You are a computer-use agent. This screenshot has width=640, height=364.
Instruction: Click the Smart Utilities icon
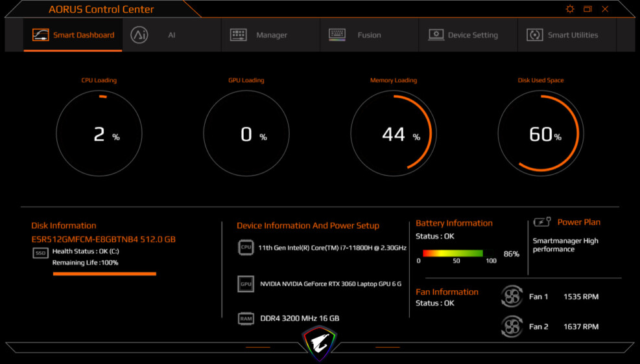coord(535,34)
